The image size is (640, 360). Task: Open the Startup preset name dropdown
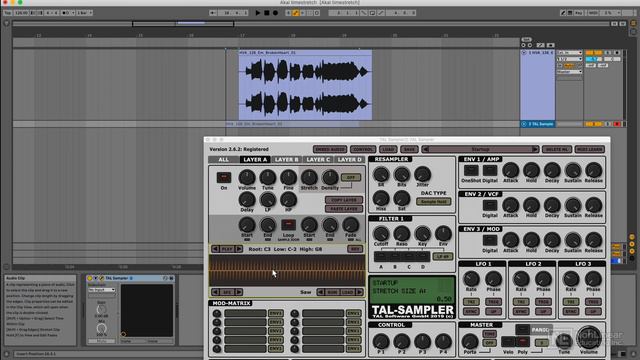click(x=480, y=149)
